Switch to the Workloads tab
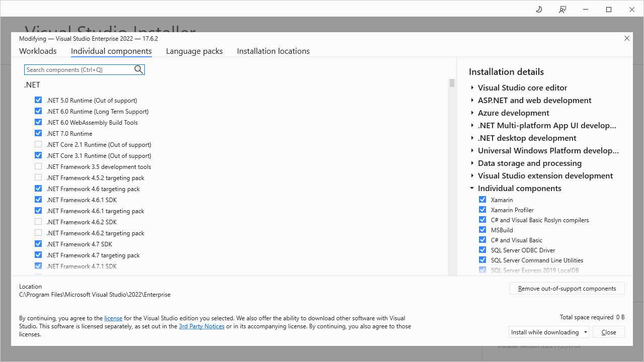 [x=38, y=51]
